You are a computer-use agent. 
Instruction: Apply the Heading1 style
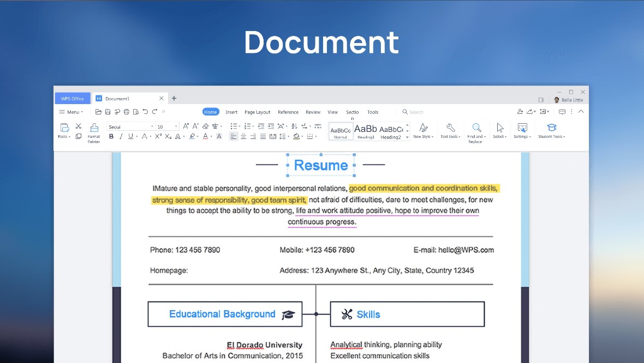tap(366, 131)
